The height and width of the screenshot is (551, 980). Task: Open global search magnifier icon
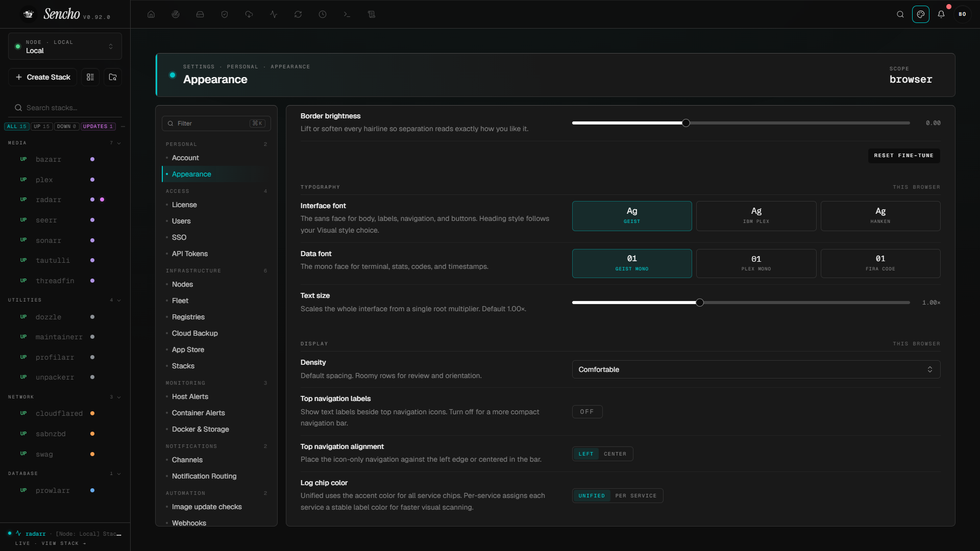(x=900, y=14)
